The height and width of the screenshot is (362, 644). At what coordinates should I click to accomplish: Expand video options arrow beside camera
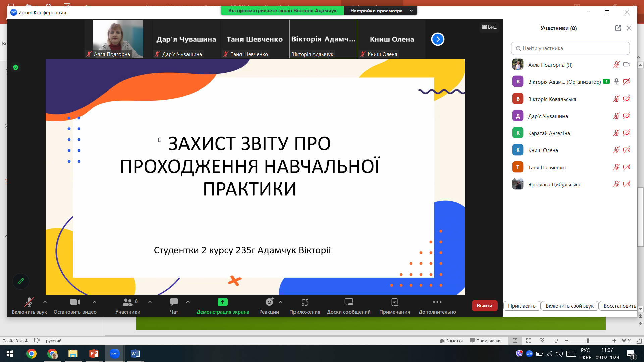click(95, 302)
